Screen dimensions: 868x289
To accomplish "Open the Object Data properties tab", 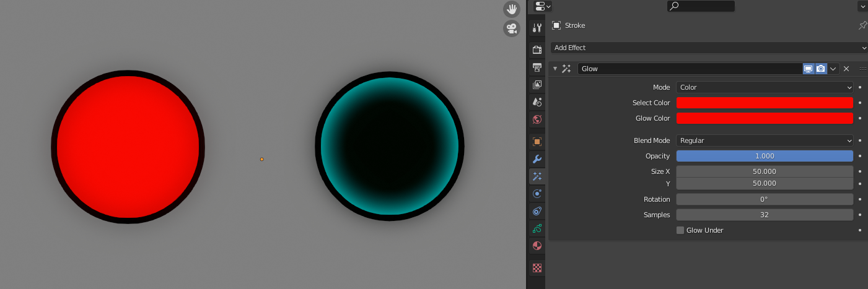I will pyautogui.click(x=537, y=228).
